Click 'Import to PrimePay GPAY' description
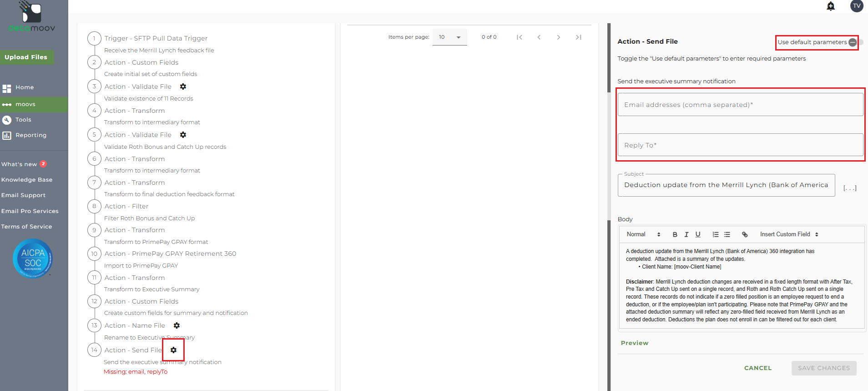This screenshot has height=391, width=868. (x=141, y=266)
